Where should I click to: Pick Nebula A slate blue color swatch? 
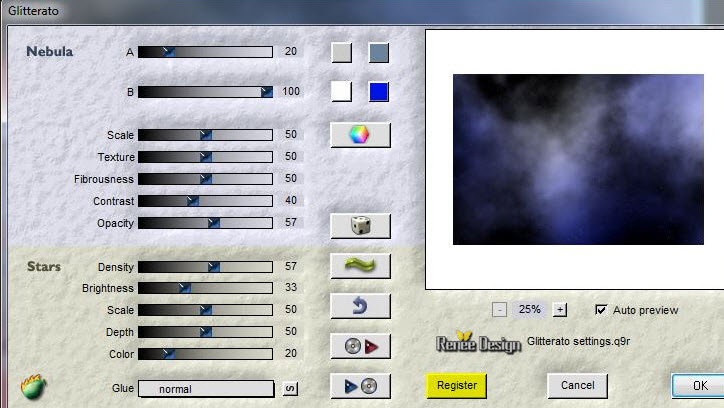379,53
